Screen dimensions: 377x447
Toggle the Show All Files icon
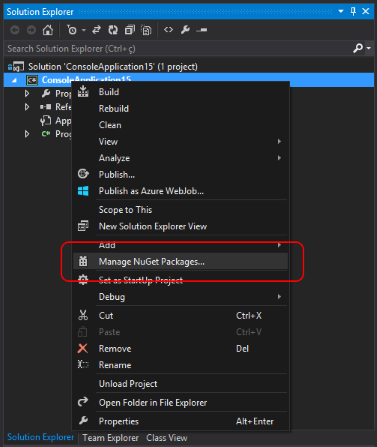pyautogui.click(x=146, y=30)
